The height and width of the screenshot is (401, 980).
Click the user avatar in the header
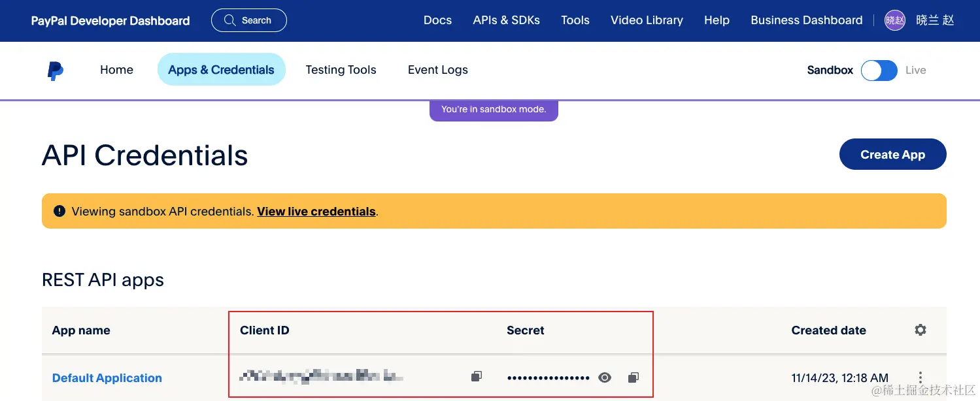[895, 20]
